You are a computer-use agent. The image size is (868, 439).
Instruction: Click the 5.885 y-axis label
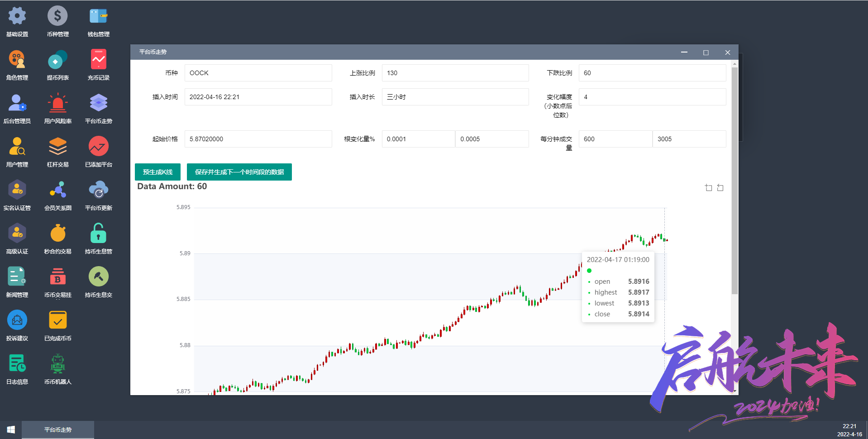(183, 299)
